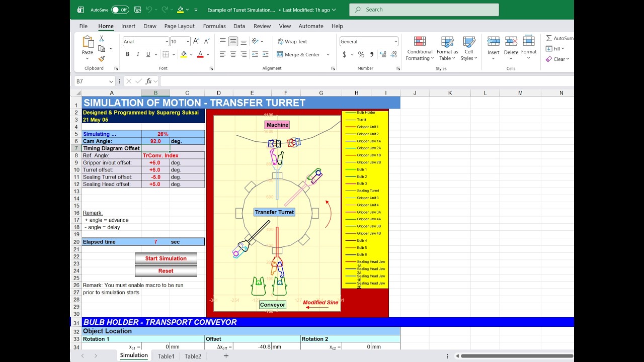
Task: Click the Borders icon in Font group
Action: (166, 54)
